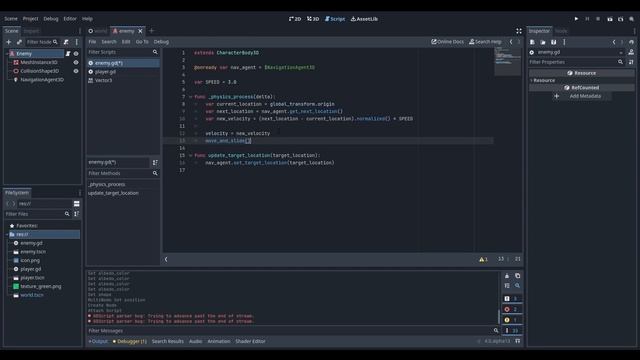Run the project with the play button
The image size is (640, 360).
pyautogui.click(x=576, y=19)
